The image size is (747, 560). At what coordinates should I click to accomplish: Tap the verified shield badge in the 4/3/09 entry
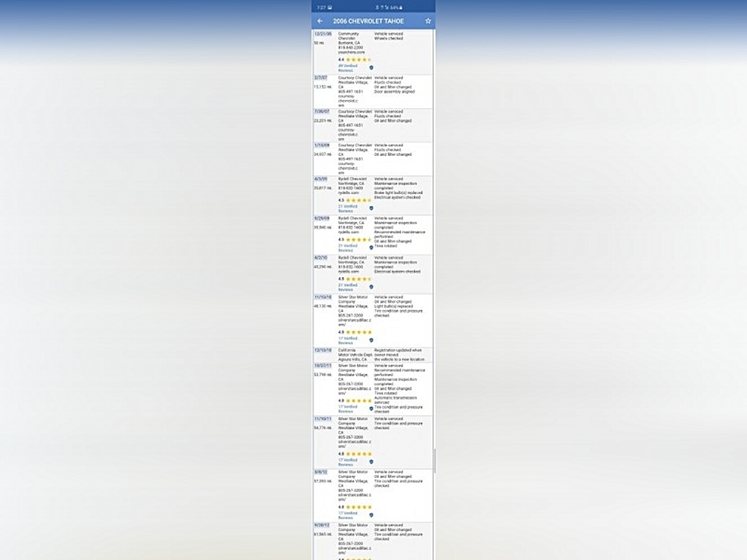tap(371, 208)
